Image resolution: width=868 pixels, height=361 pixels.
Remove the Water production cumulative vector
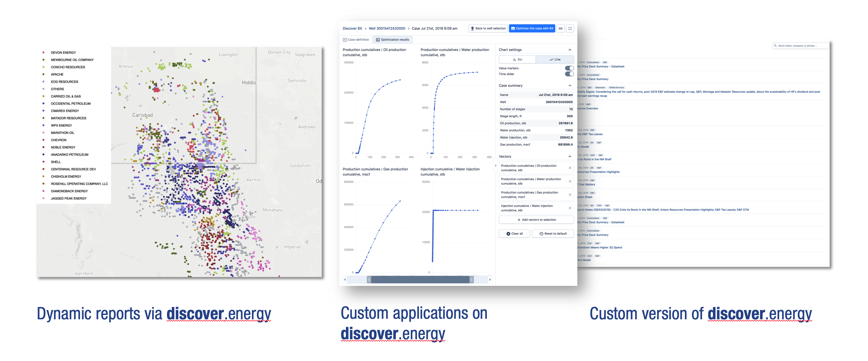[570, 181]
